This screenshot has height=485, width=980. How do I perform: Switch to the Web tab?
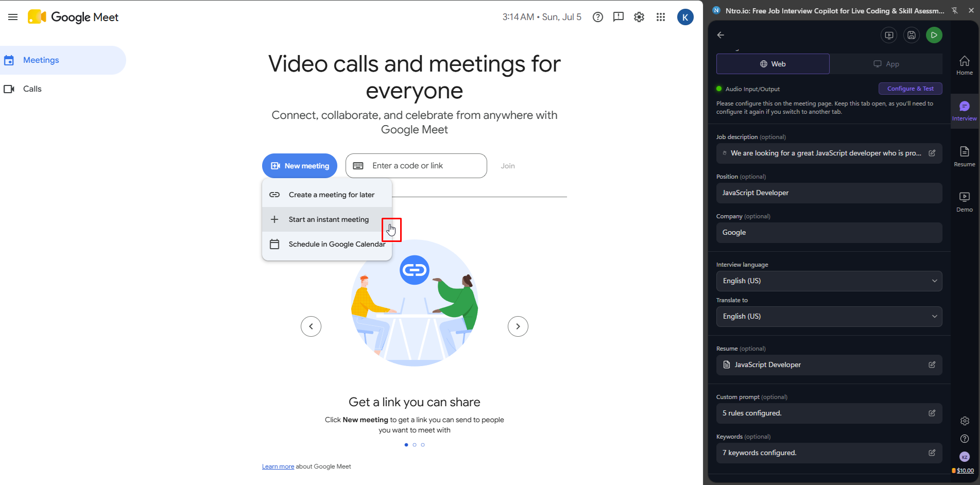tap(772, 64)
